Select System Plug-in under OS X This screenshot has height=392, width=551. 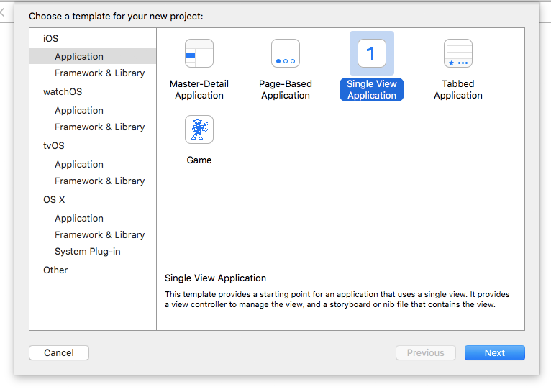tap(88, 252)
